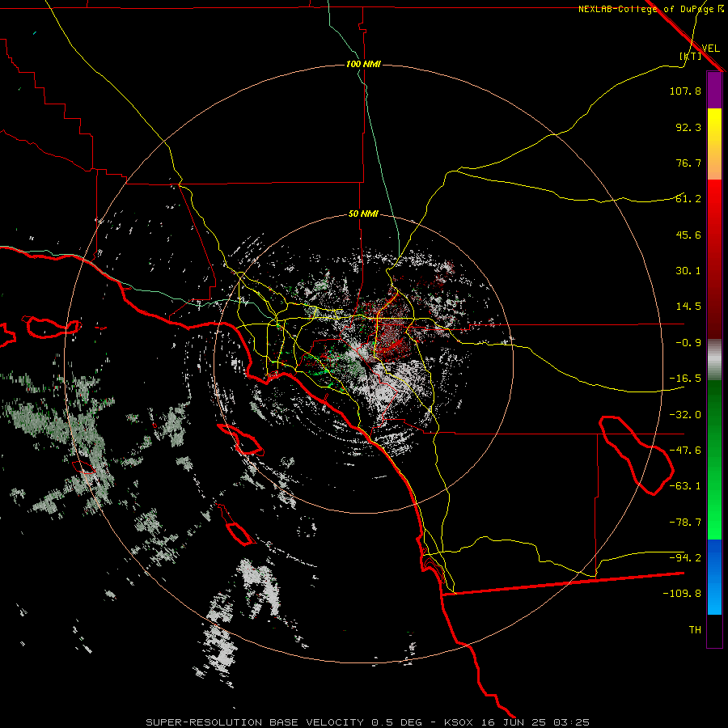Pick the gray near-zero segment of color bar
This screenshot has width=728, height=728.
(x=714, y=360)
